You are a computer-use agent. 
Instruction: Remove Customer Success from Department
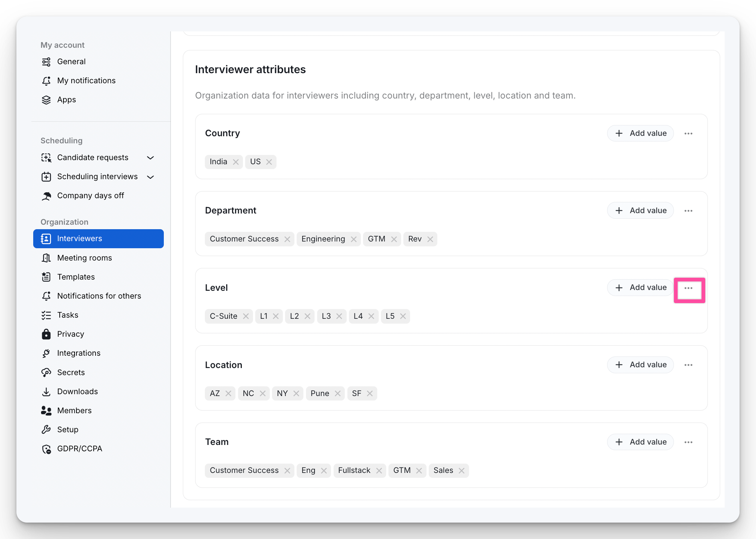287,239
